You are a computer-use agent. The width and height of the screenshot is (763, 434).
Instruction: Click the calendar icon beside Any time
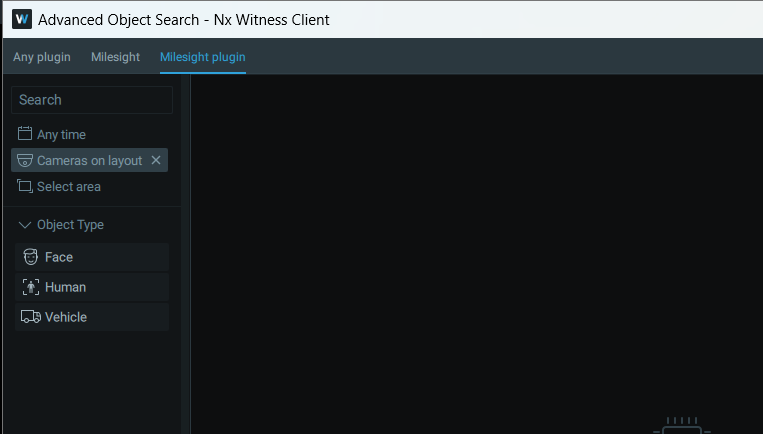coord(25,133)
